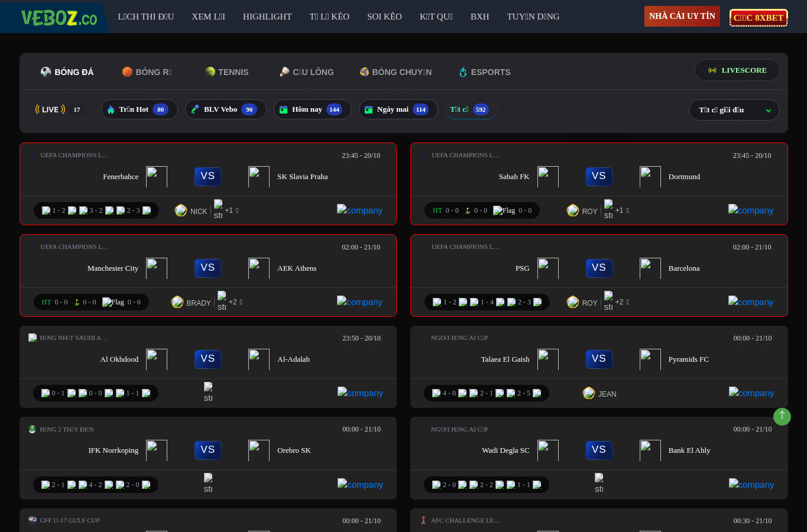Click Pyramids FC team name
807x532 pixels.
688,359
